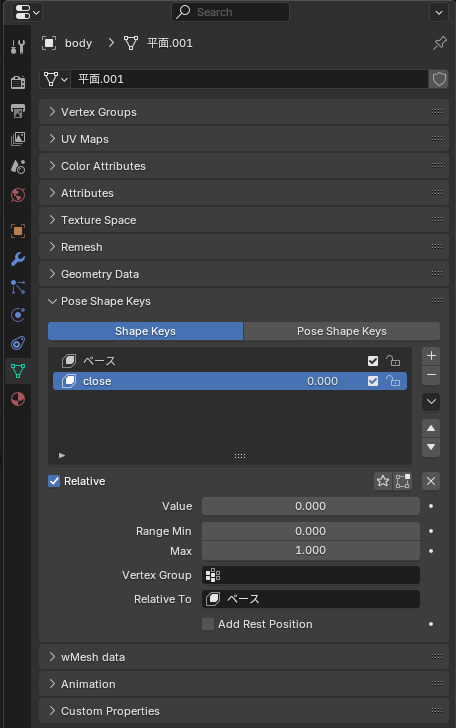This screenshot has width=456, height=728.
Task: Open the Tool properties tab
Action: pyautogui.click(x=18, y=46)
